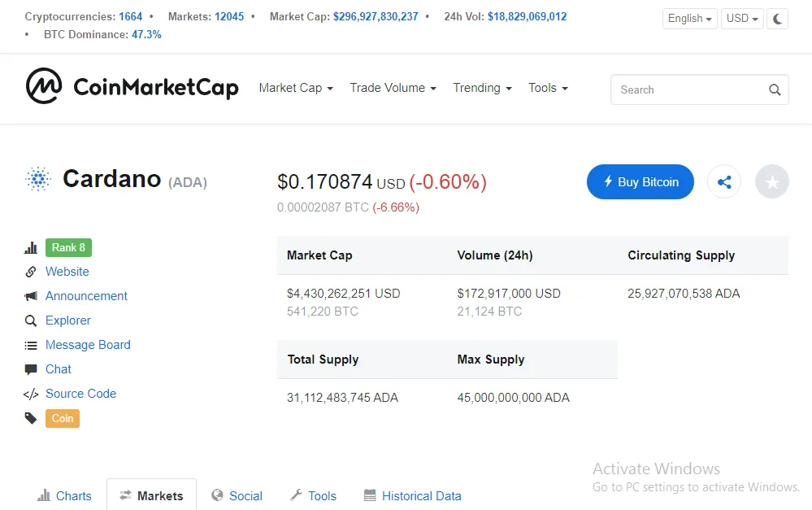Screen dimensions: 812x510
Task: Click the code brackets icon beside Source Code
Action: pyautogui.click(x=31, y=394)
